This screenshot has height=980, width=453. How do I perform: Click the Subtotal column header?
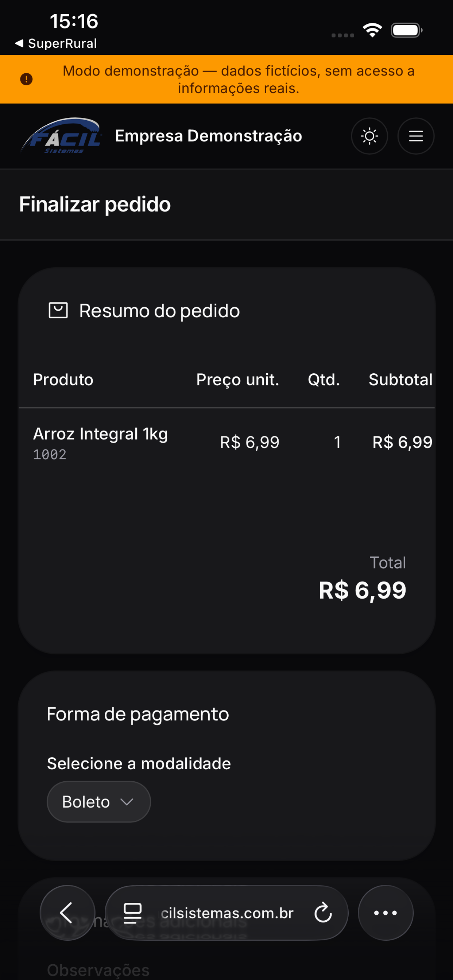click(x=400, y=380)
